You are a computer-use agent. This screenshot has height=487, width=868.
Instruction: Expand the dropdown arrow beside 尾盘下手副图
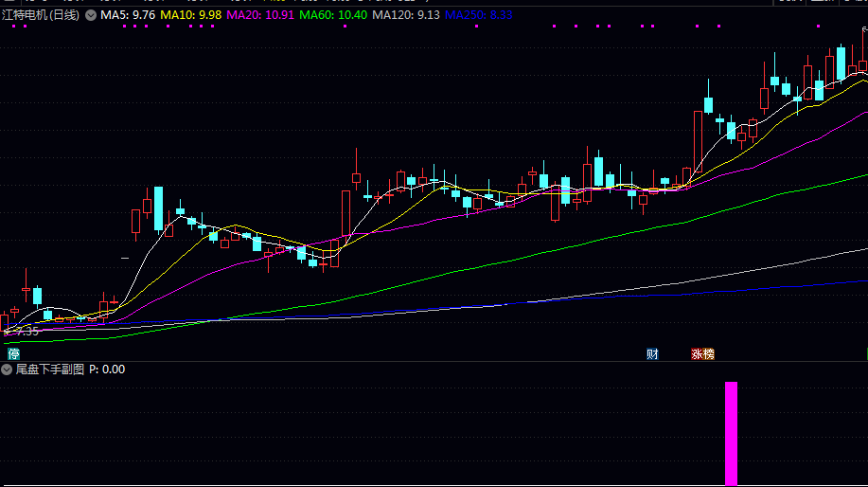click(8, 370)
